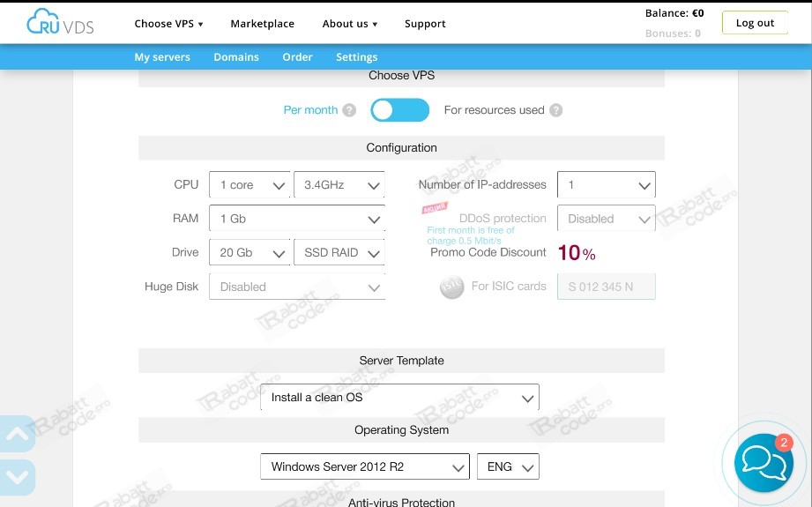Click the Server Template section header
The image size is (812, 507).
[401, 361]
